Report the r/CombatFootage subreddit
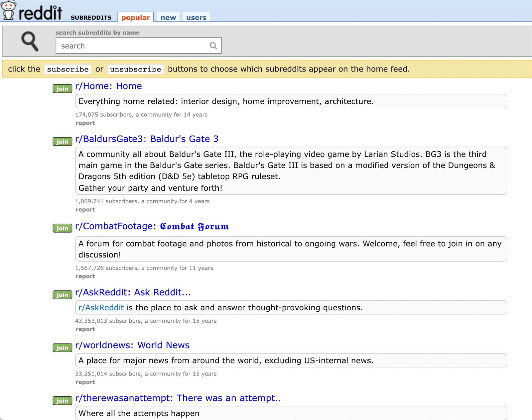Screen dimensions: 532x420 click(85, 276)
